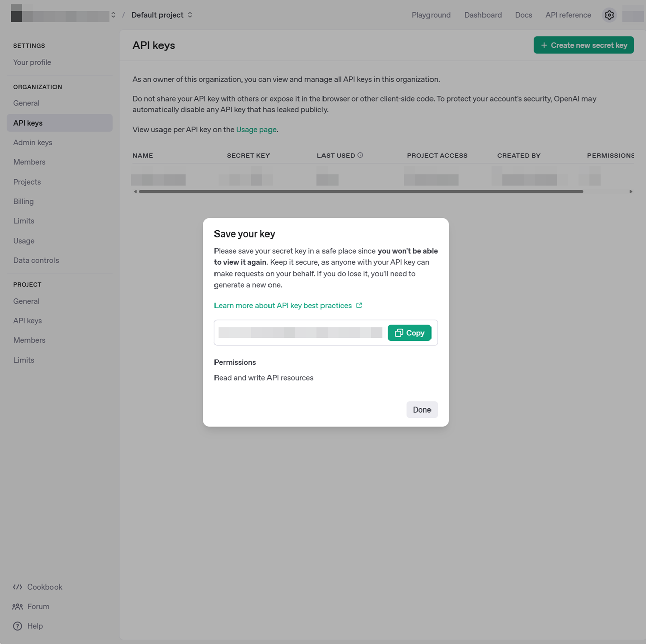Open API reference in top navigation
This screenshot has width=646, height=644.
tap(568, 15)
